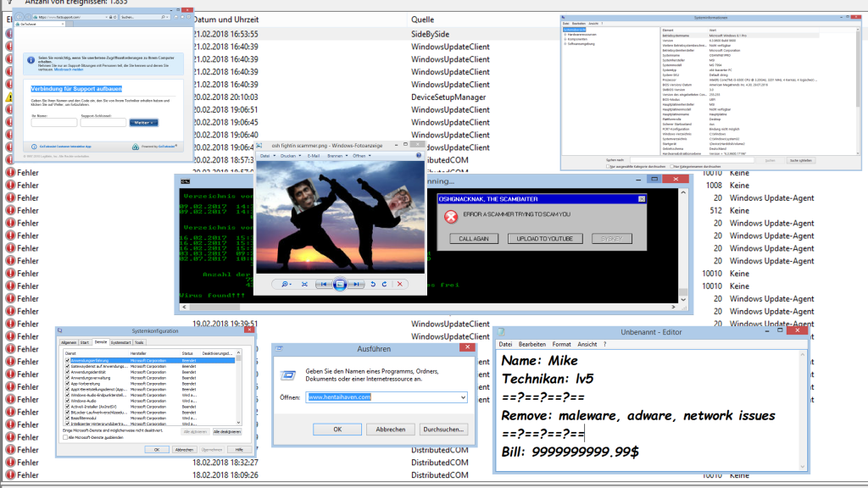Open the Drucken dropdown in Fotoanzeige

point(291,156)
